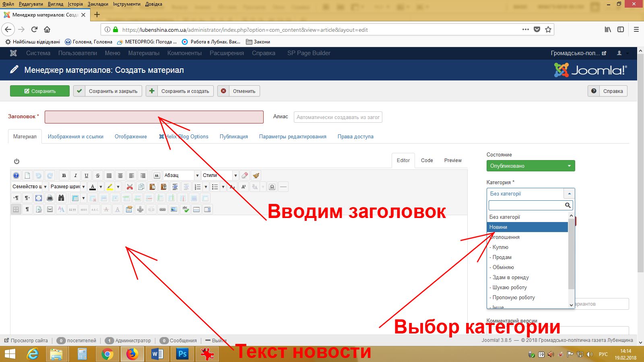Apply italic formatting
Screen dimensions: 644x362
click(x=75, y=175)
